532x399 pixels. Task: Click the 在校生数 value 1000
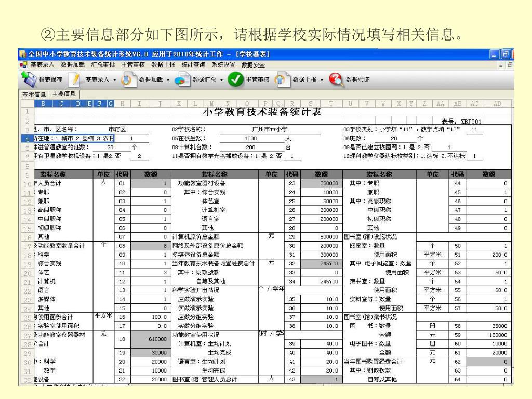pyautogui.click(x=250, y=138)
